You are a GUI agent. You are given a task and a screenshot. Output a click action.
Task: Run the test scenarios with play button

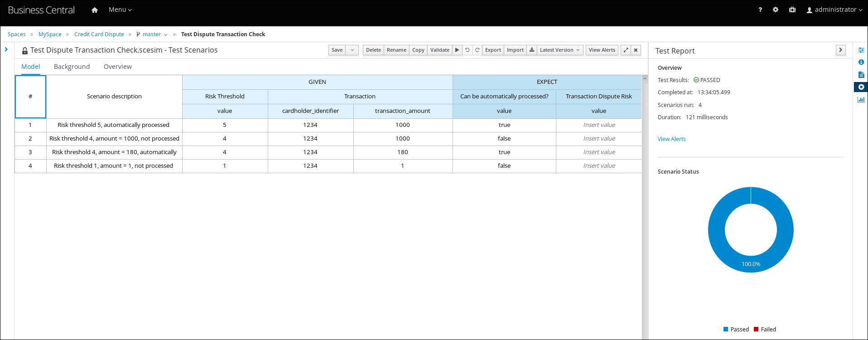point(457,50)
